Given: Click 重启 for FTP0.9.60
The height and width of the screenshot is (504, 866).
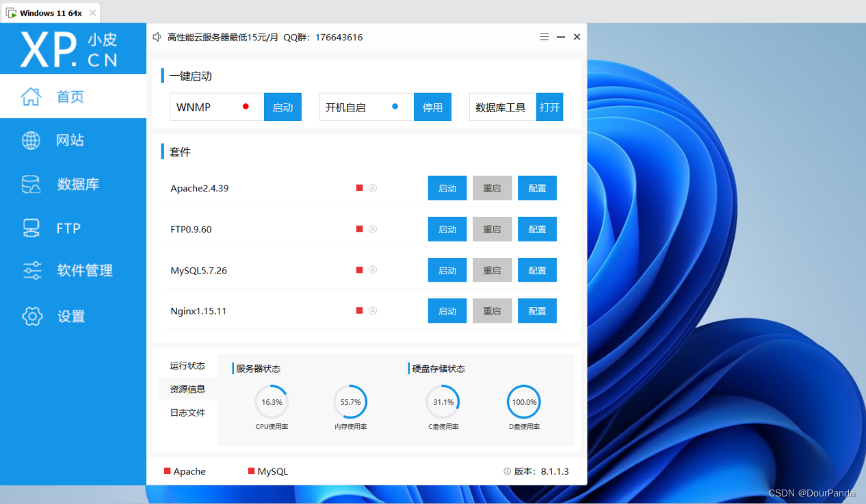Looking at the screenshot, I should tap(493, 229).
